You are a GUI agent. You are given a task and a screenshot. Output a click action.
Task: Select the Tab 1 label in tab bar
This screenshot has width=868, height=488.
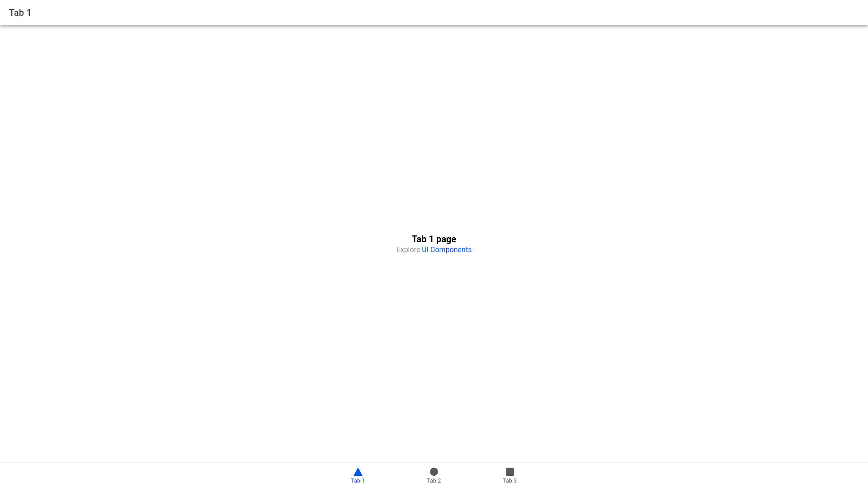(x=358, y=481)
